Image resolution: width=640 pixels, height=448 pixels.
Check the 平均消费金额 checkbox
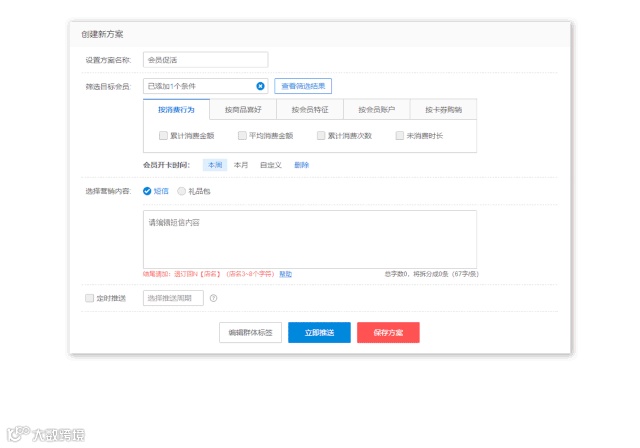click(x=242, y=135)
